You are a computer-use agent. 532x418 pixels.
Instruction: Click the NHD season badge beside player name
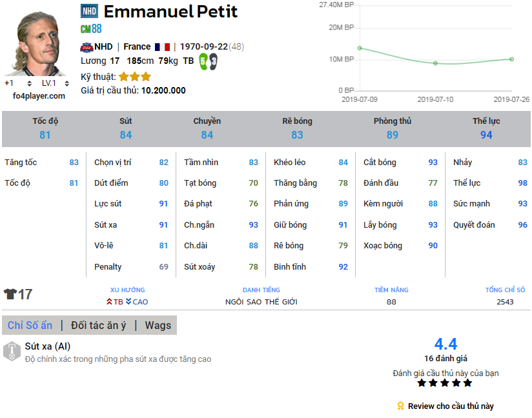pyautogui.click(x=89, y=11)
